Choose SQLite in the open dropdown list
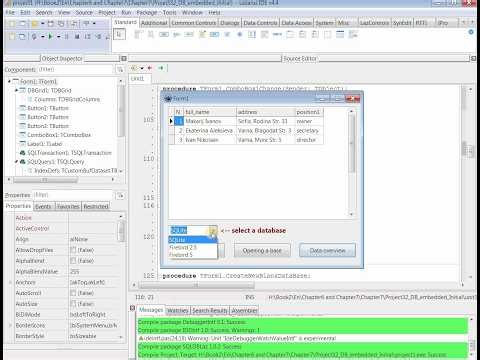Viewport: 480px width, 360px height. 193,240
